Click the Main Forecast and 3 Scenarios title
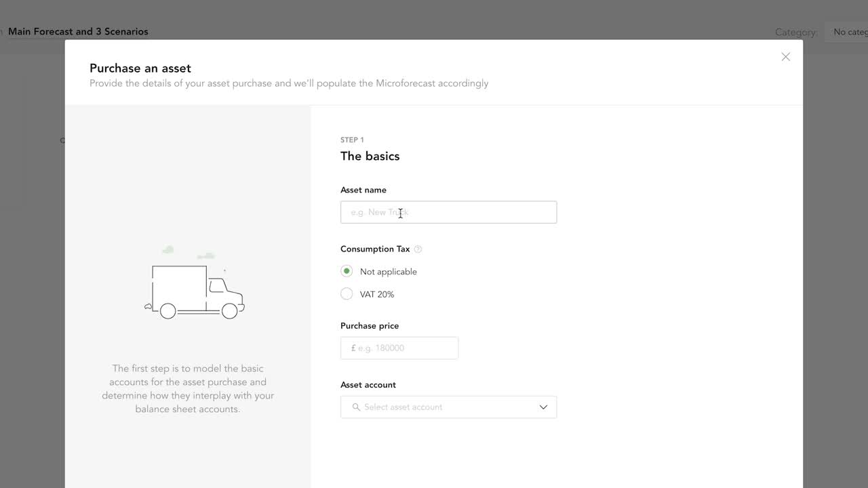The image size is (868, 488). point(78,31)
